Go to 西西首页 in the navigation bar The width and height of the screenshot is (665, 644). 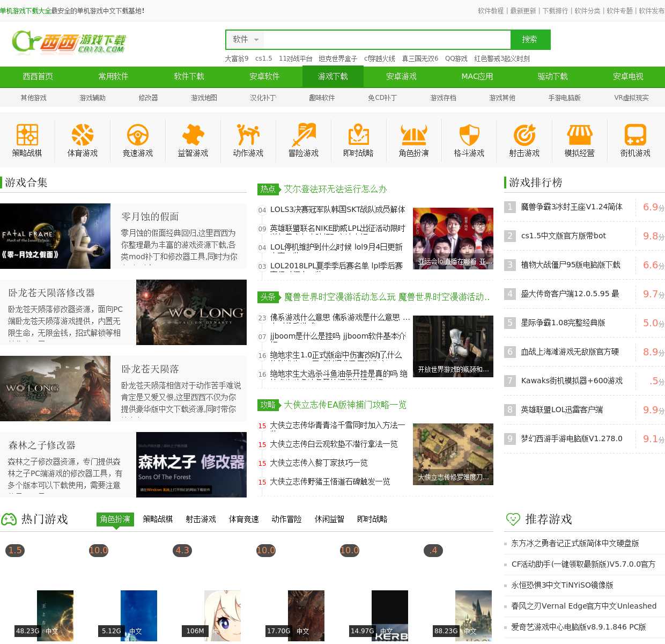tap(38, 77)
